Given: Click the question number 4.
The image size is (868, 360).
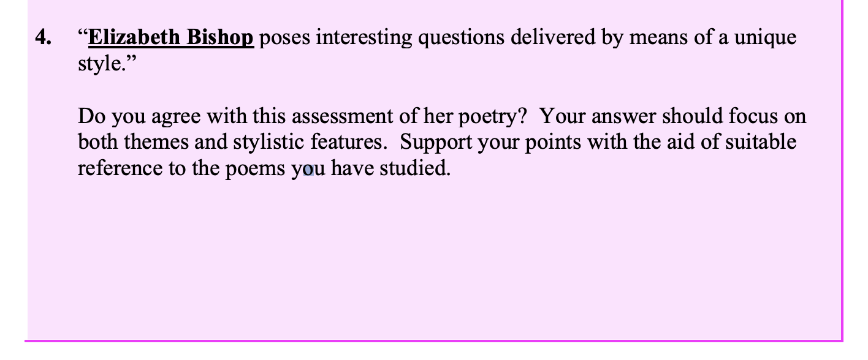Looking at the screenshot, I should click(x=44, y=38).
